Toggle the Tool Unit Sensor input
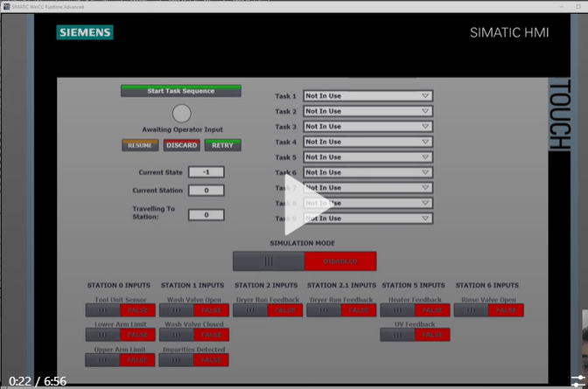The height and width of the screenshot is (389, 588). point(119,310)
